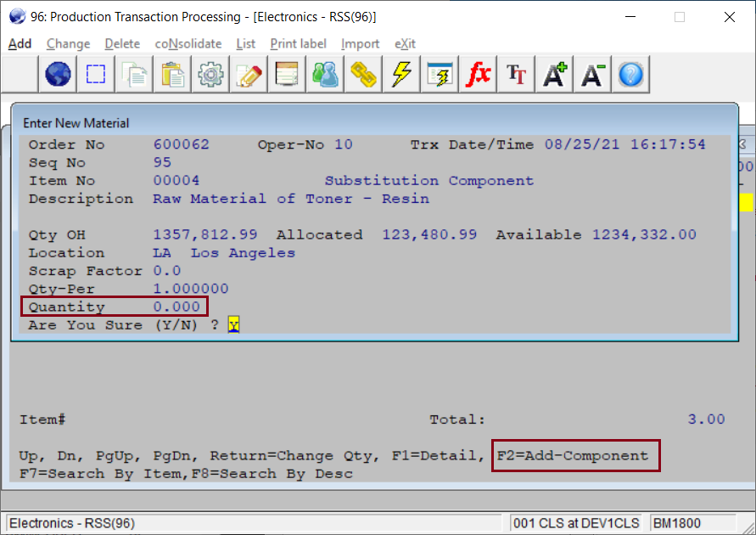Click the window with lightning icon

click(x=440, y=74)
